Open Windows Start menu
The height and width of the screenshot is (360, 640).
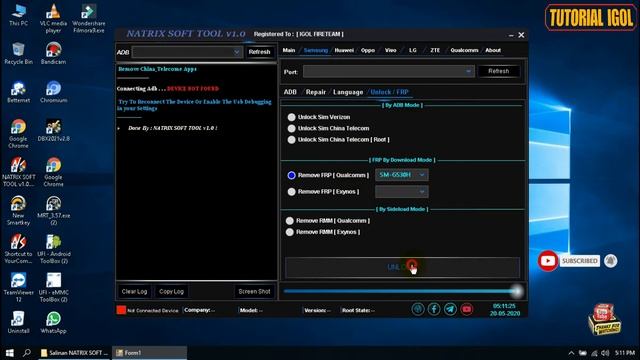click(x=9, y=353)
